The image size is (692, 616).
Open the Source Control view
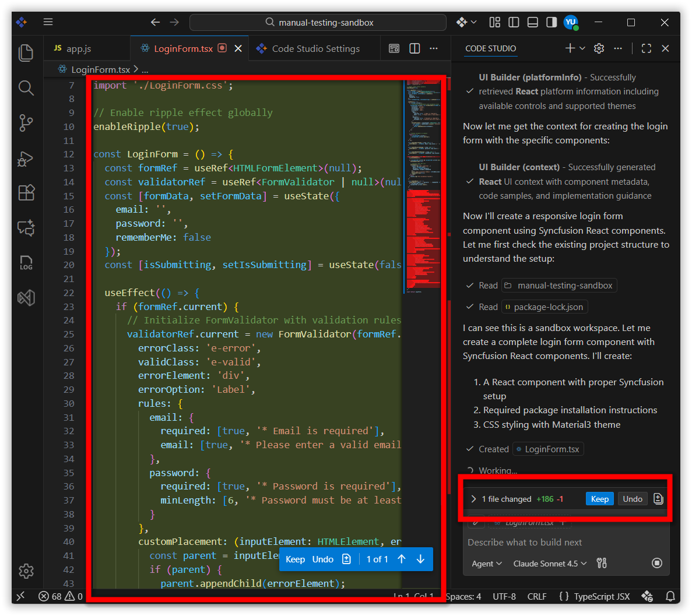pos(26,122)
